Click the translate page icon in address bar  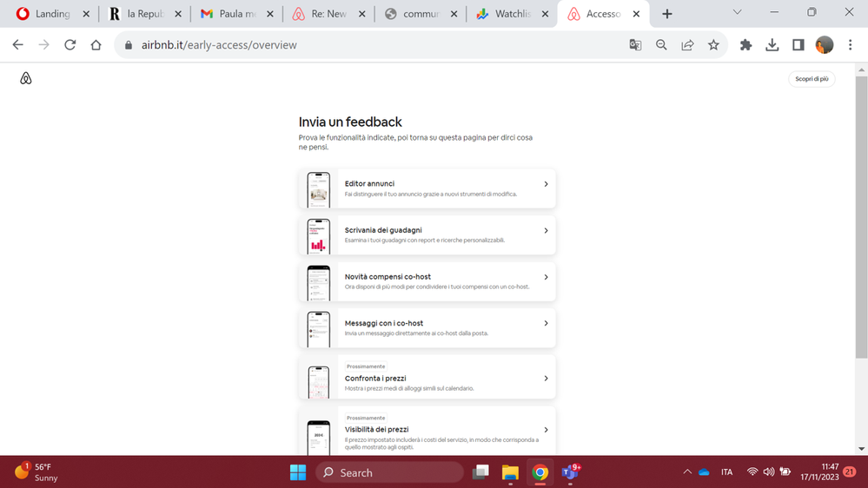pyautogui.click(x=635, y=45)
